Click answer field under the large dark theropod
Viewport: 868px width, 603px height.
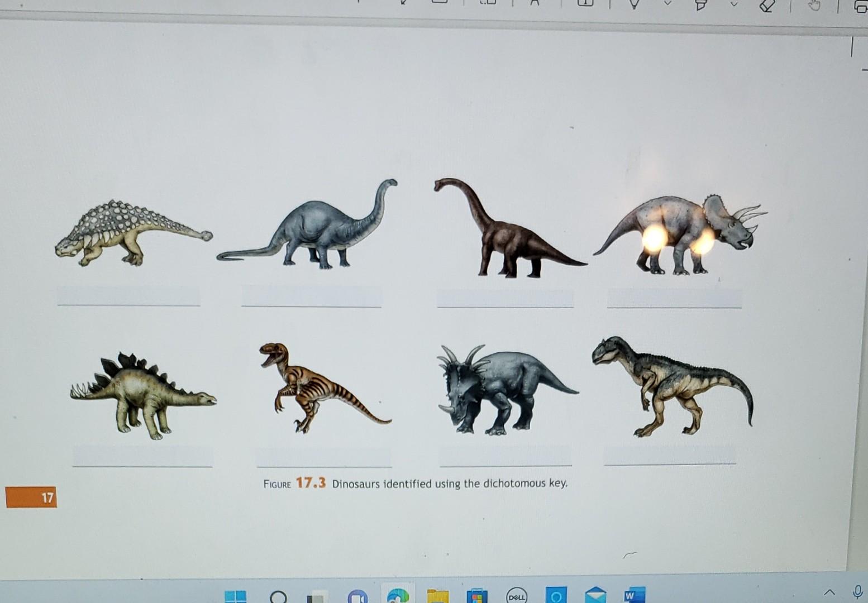coord(670,454)
